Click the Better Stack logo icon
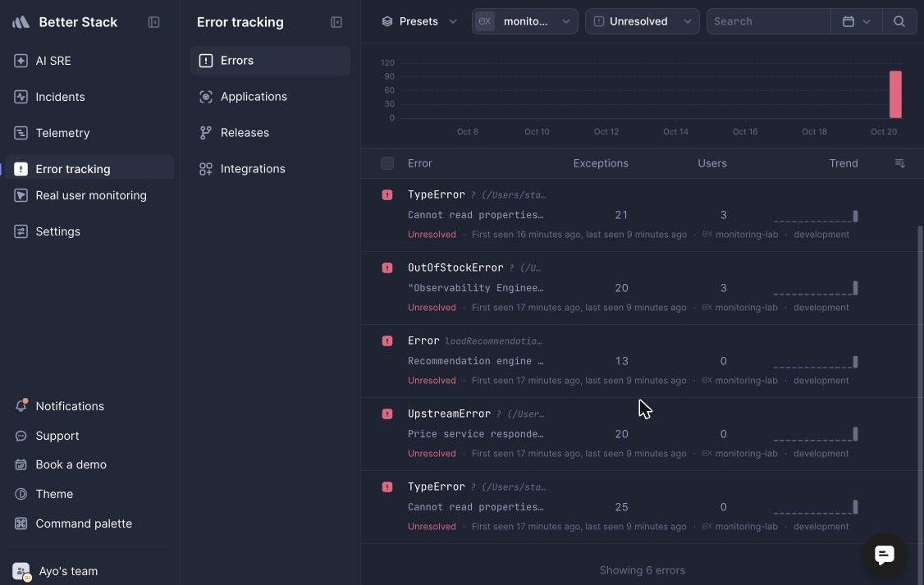The image size is (924, 585). coord(21,22)
